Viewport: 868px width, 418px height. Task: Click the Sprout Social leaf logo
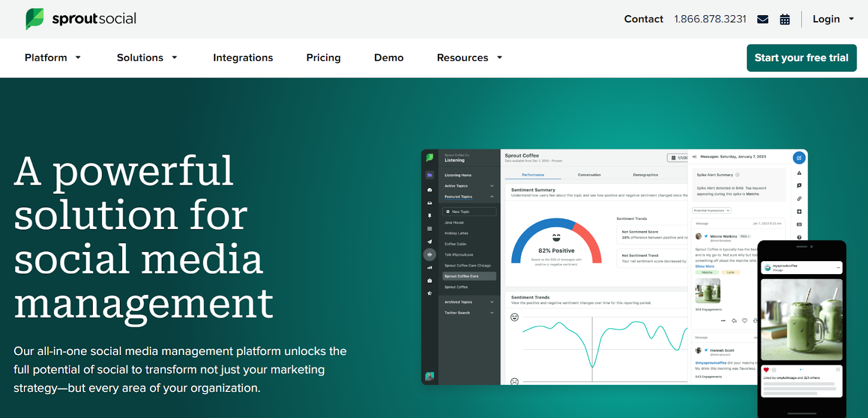[x=35, y=18]
